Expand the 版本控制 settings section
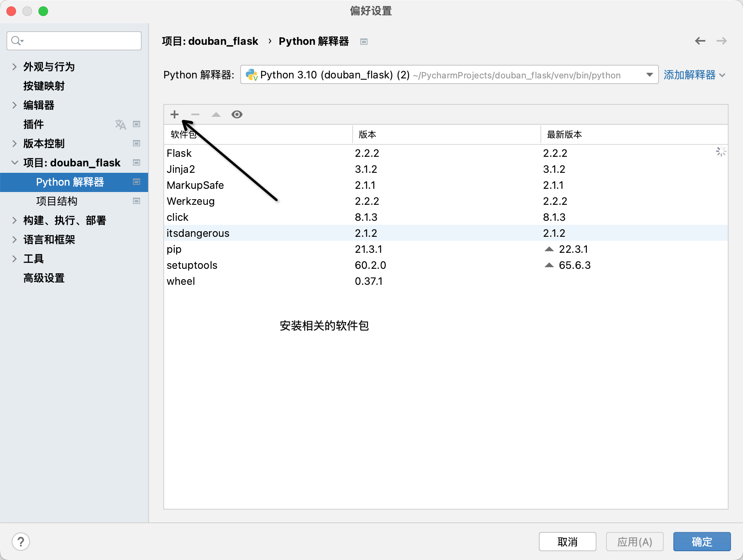The height and width of the screenshot is (560, 743). click(x=14, y=144)
